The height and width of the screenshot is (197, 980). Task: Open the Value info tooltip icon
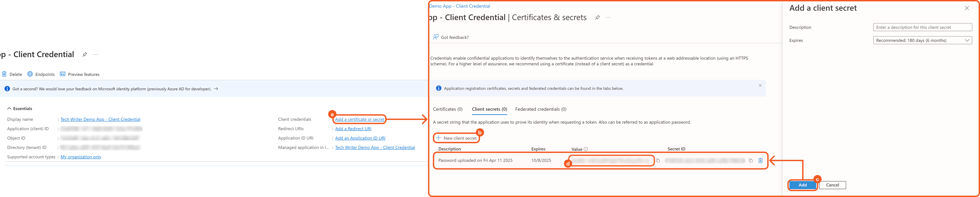pos(586,149)
